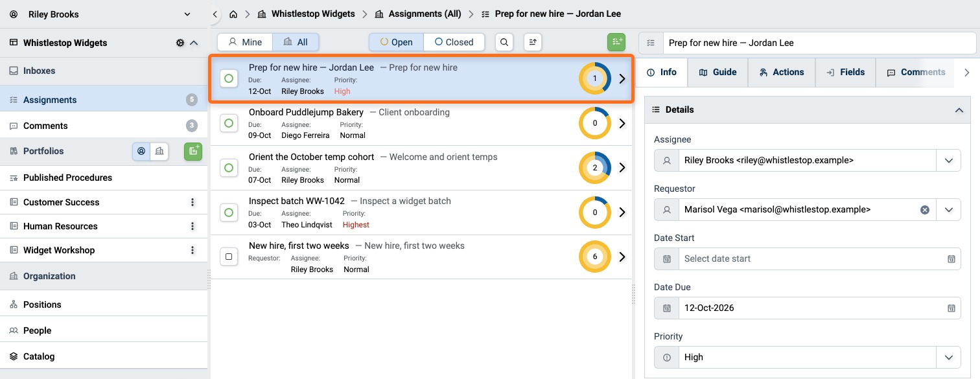The image size is (980, 379).
Task: Switch to the Comments tab
Action: tap(916, 72)
